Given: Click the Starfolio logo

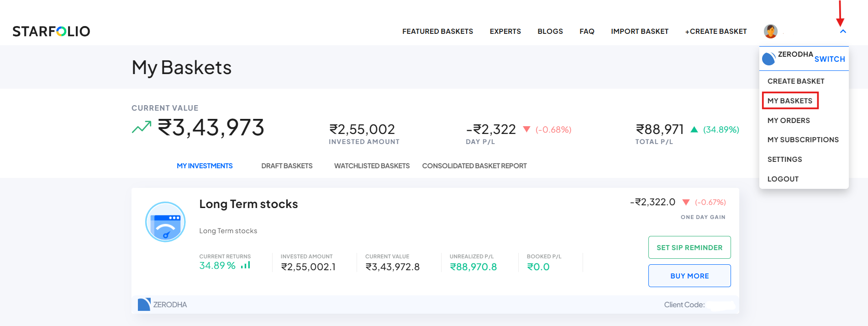Looking at the screenshot, I should (x=51, y=31).
